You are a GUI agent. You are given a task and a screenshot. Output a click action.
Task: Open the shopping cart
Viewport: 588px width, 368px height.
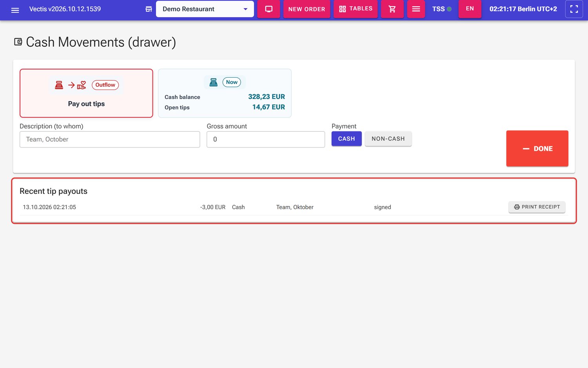[392, 9]
